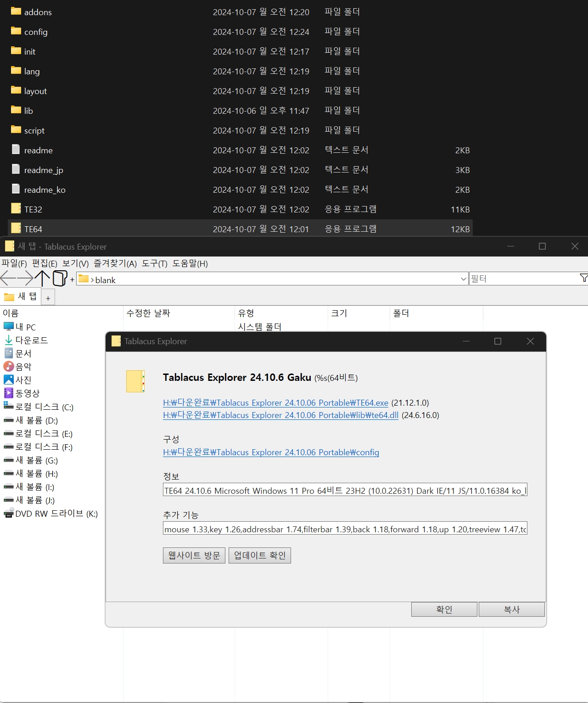
Task: Open the 편집(E) menu
Action: pos(45,263)
